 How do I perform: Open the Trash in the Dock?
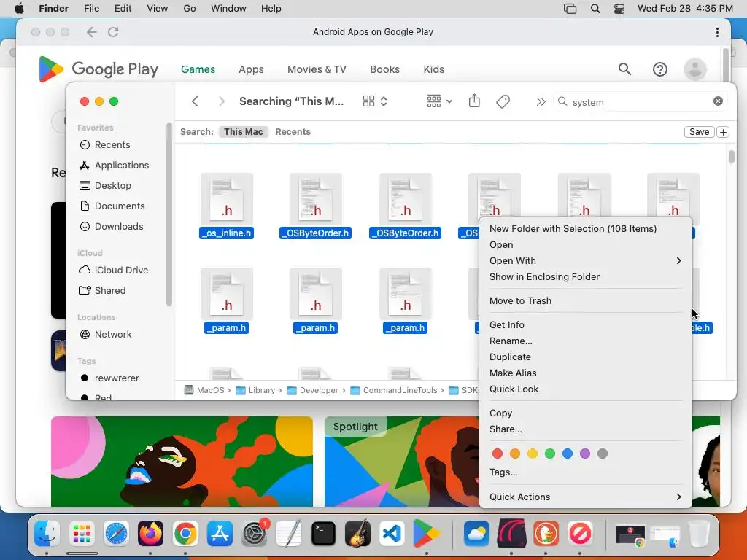pos(699,534)
